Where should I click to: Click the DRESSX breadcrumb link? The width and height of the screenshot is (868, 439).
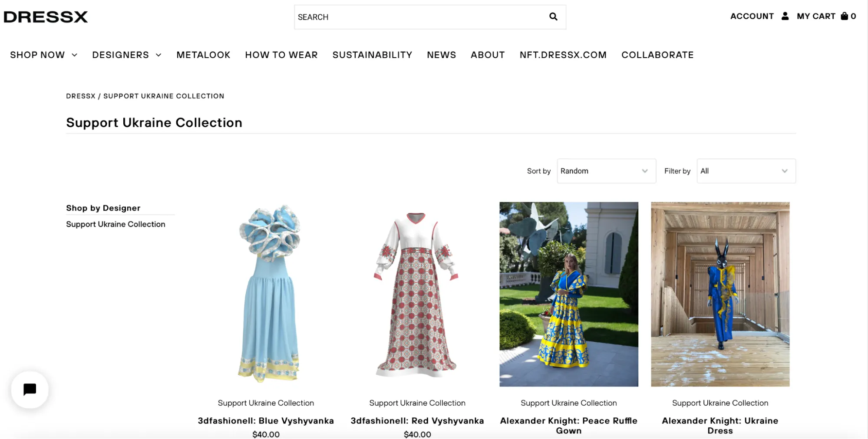[80, 96]
